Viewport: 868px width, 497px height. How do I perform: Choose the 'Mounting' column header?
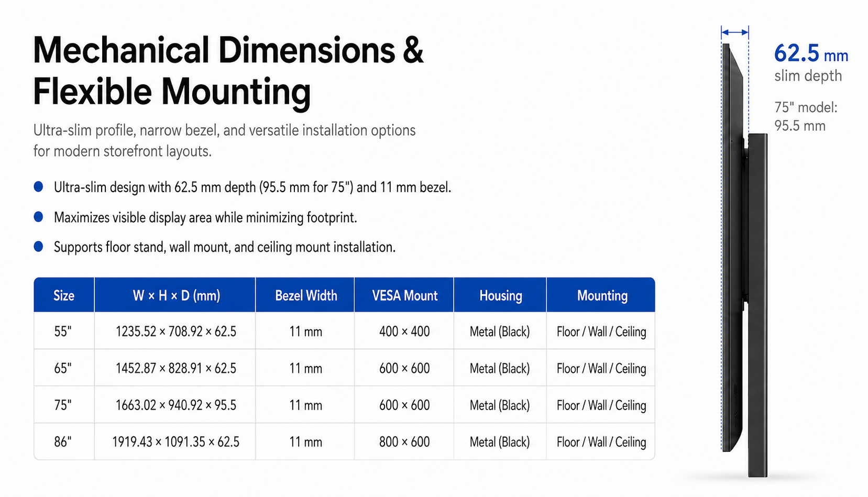tap(601, 295)
